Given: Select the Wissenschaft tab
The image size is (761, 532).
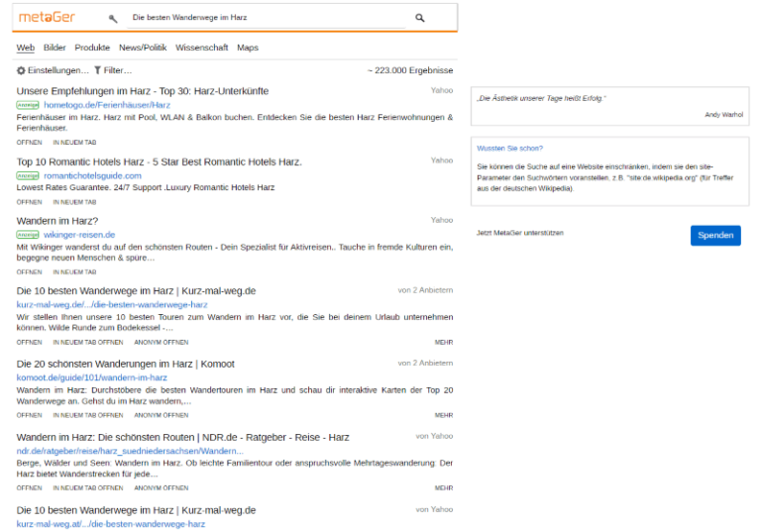Looking at the screenshot, I should (x=201, y=48).
